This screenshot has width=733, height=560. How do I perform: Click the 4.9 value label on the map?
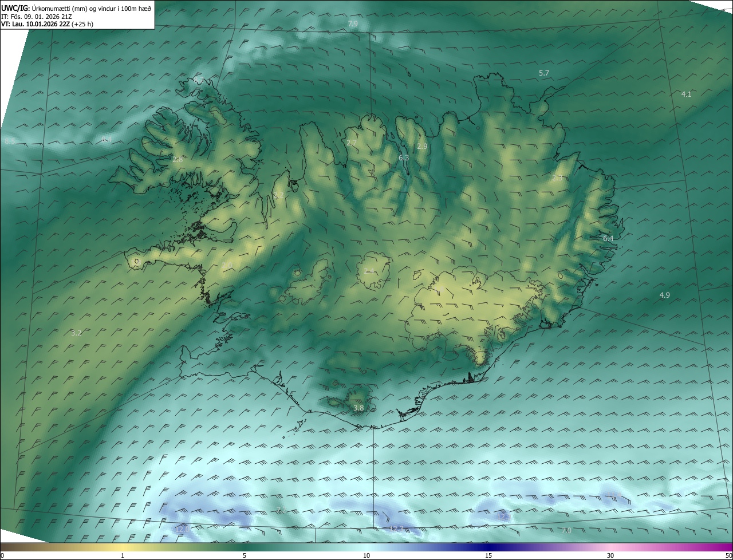664,295
